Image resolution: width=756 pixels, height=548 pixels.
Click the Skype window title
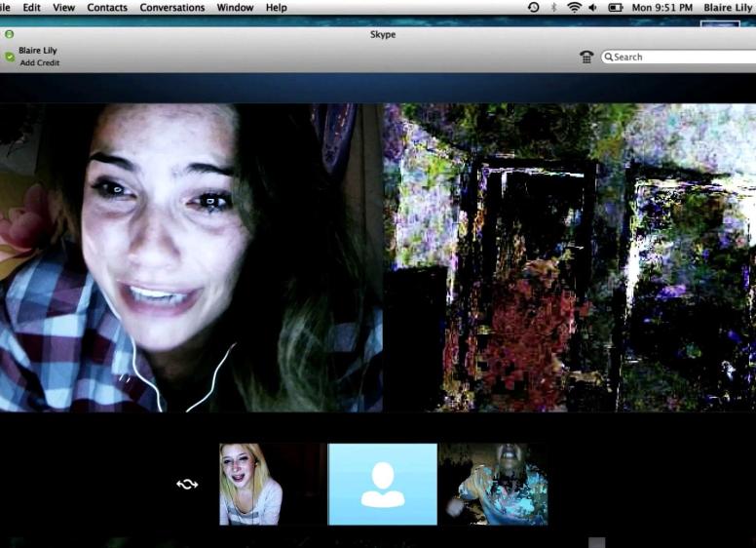coord(383,34)
